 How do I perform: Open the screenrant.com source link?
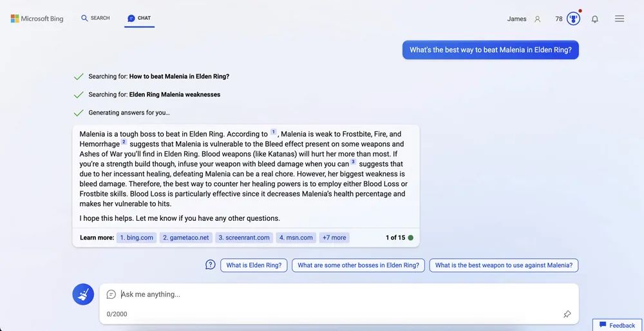pos(244,238)
